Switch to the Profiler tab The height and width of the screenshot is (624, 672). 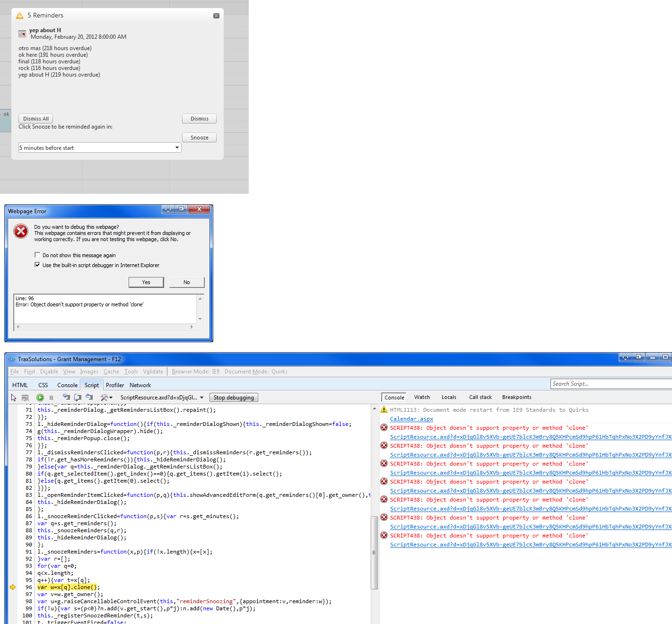[115, 385]
